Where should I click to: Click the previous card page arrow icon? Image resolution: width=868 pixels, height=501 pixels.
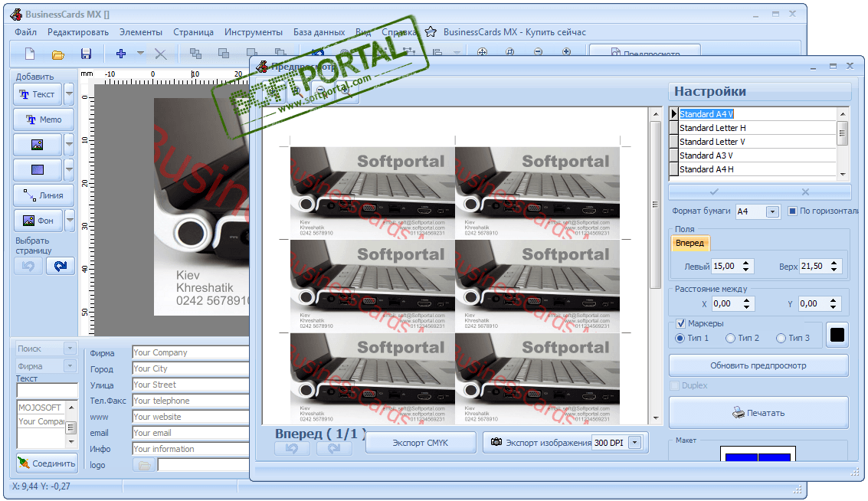[x=28, y=267]
